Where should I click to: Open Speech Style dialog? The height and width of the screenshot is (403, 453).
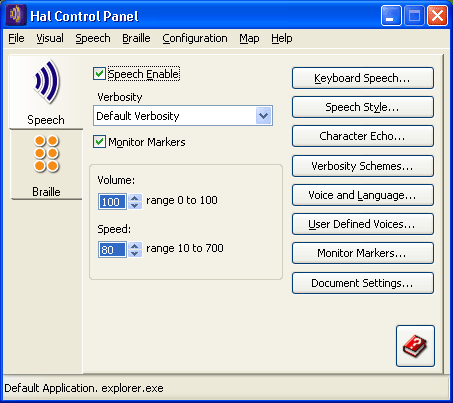(363, 107)
